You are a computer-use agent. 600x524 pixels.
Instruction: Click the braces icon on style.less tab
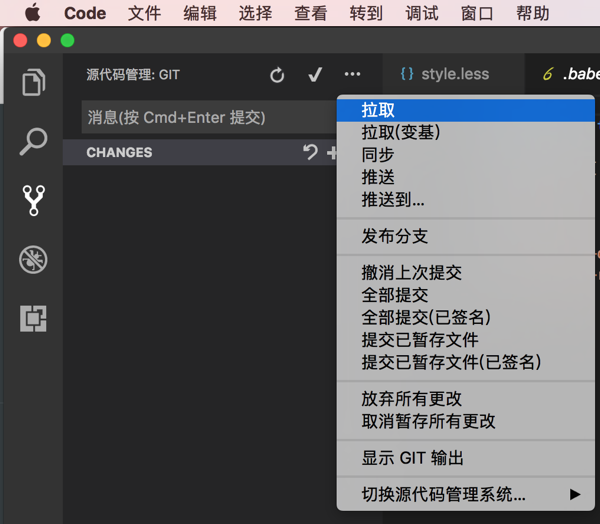click(x=407, y=73)
